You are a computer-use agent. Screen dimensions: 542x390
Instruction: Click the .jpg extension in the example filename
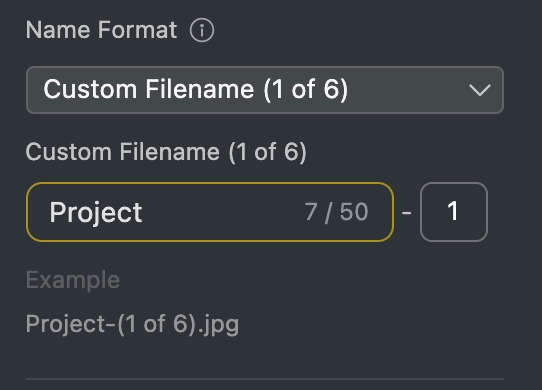[x=218, y=325]
